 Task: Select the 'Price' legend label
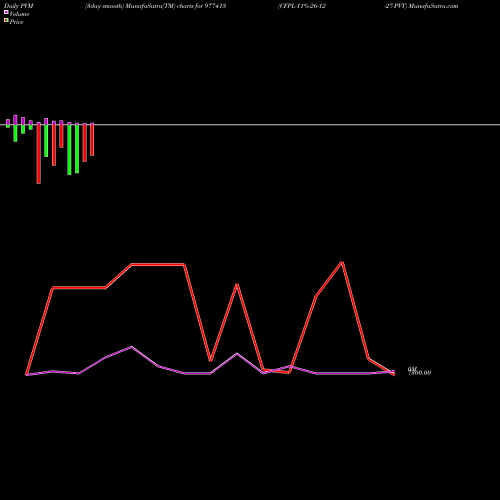point(16,22)
